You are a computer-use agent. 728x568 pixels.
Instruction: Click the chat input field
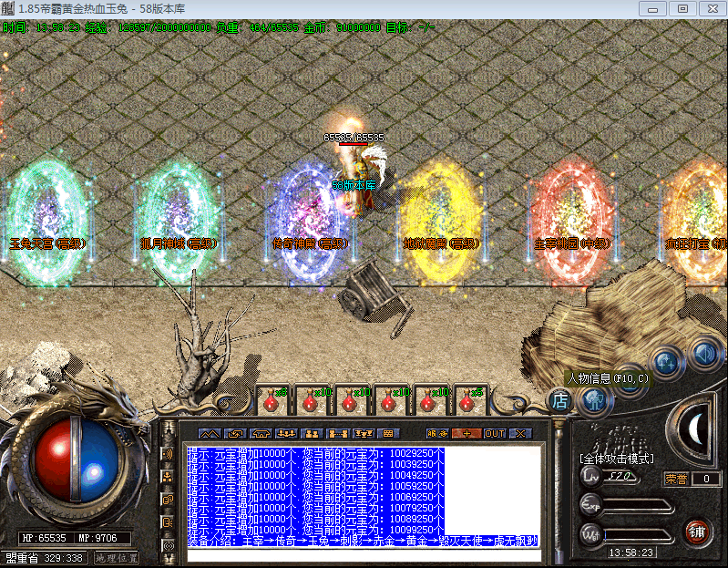pos(364,555)
